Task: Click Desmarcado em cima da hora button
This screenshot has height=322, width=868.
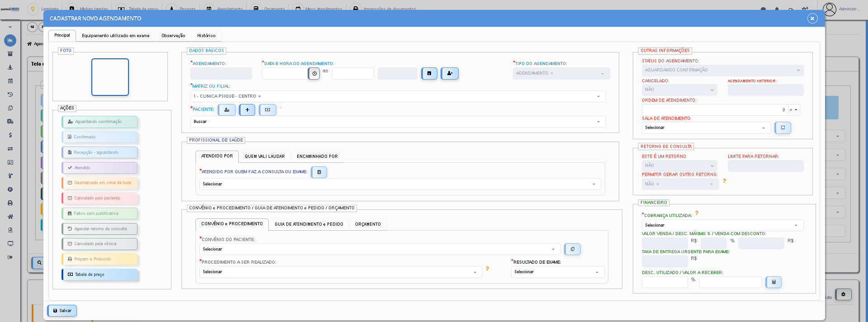Action: click(100, 183)
